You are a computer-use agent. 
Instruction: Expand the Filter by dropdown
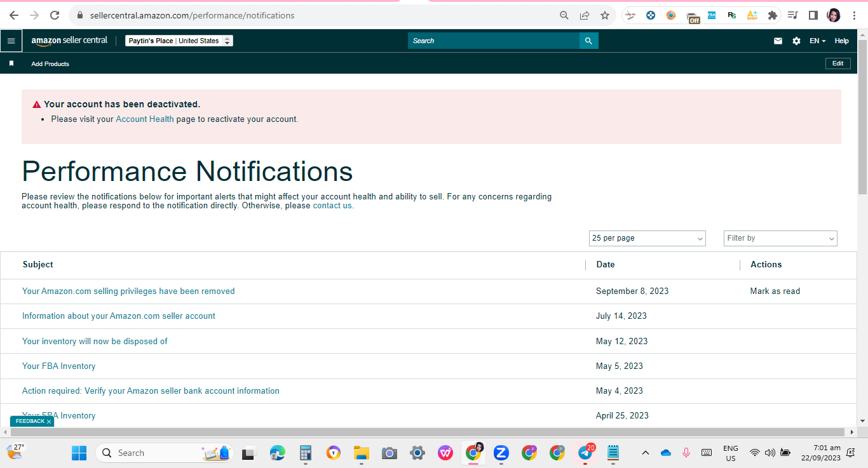pyautogui.click(x=780, y=238)
